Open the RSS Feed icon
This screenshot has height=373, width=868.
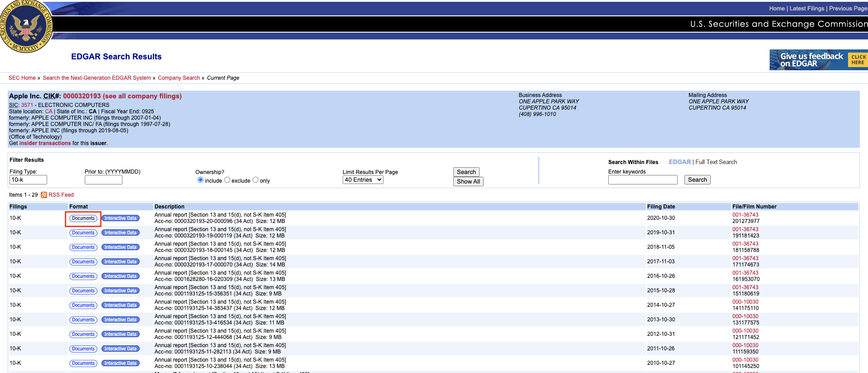click(x=44, y=195)
